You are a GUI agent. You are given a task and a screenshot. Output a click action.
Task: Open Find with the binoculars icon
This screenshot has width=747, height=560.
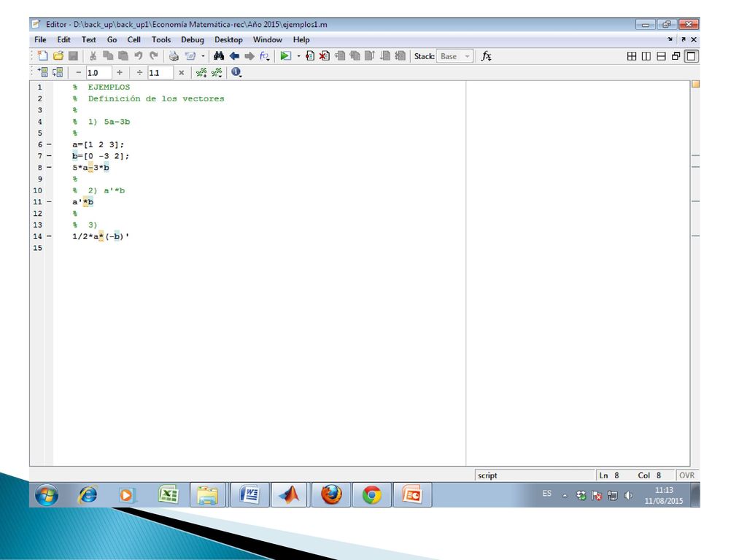tap(219, 55)
